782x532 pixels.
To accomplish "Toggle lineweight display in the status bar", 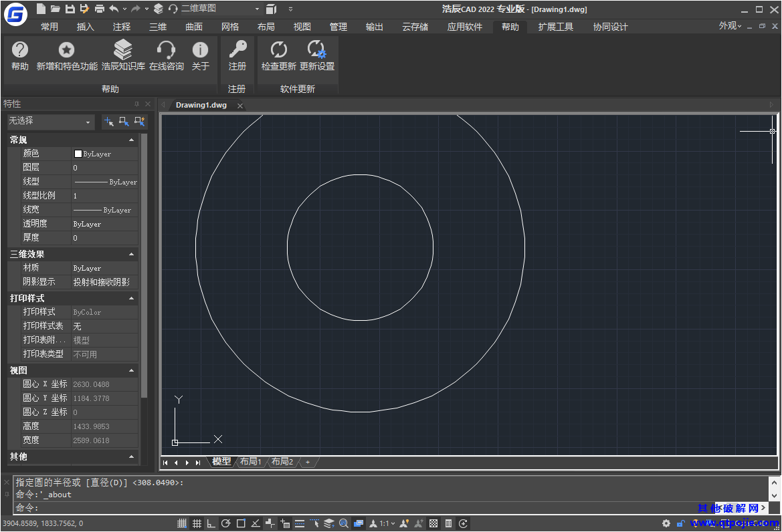I will pos(300,523).
